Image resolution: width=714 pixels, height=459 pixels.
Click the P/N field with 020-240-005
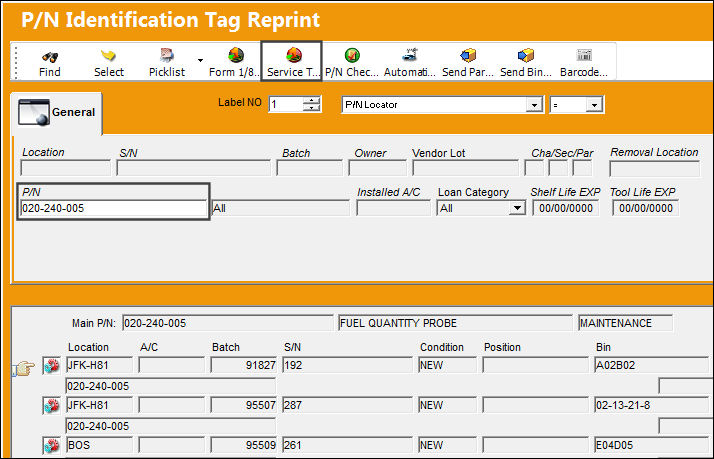[114, 208]
